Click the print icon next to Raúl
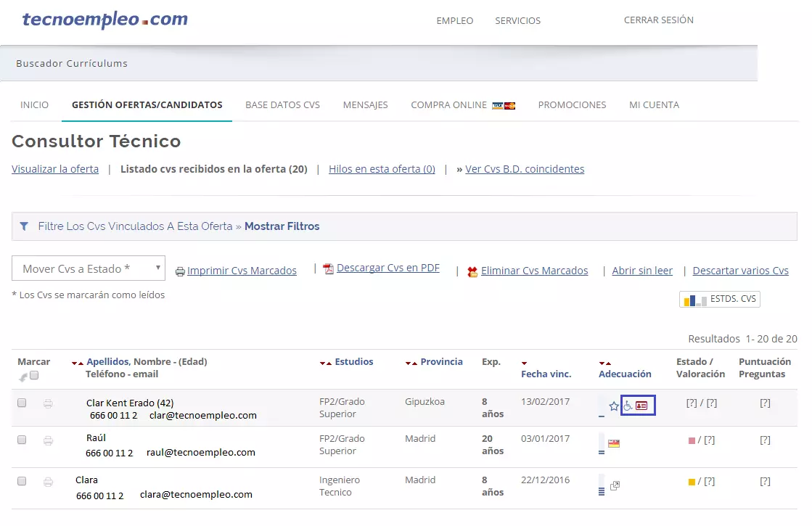 tap(48, 440)
